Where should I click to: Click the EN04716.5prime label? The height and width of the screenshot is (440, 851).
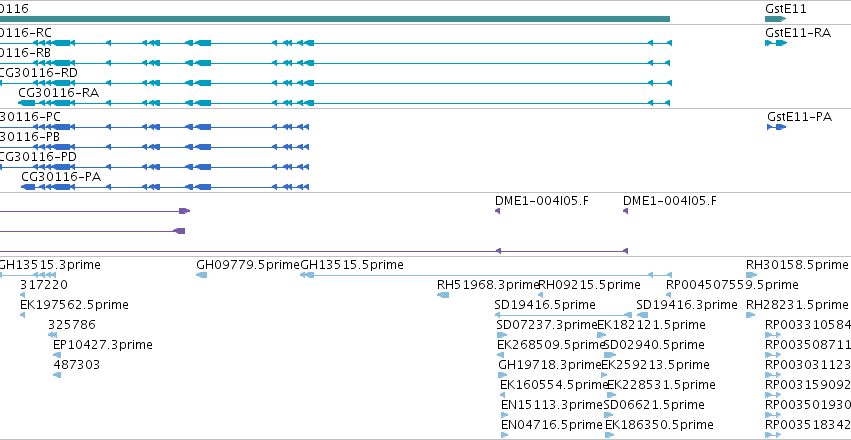pos(552,425)
